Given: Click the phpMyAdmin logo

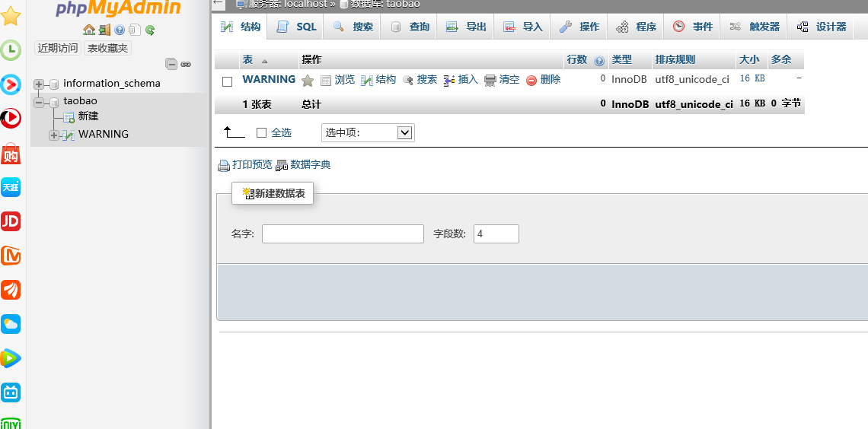Looking at the screenshot, I should coord(119,8).
